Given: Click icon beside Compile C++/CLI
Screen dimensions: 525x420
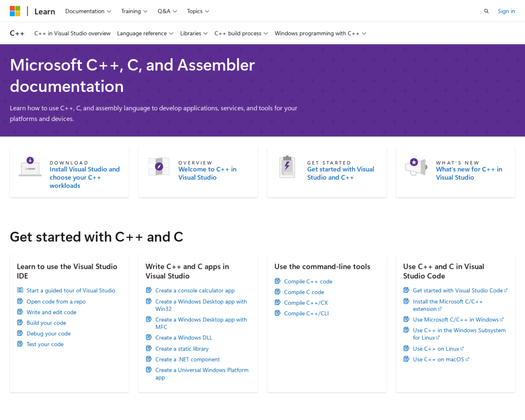Looking at the screenshot, I should [x=277, y=313].
